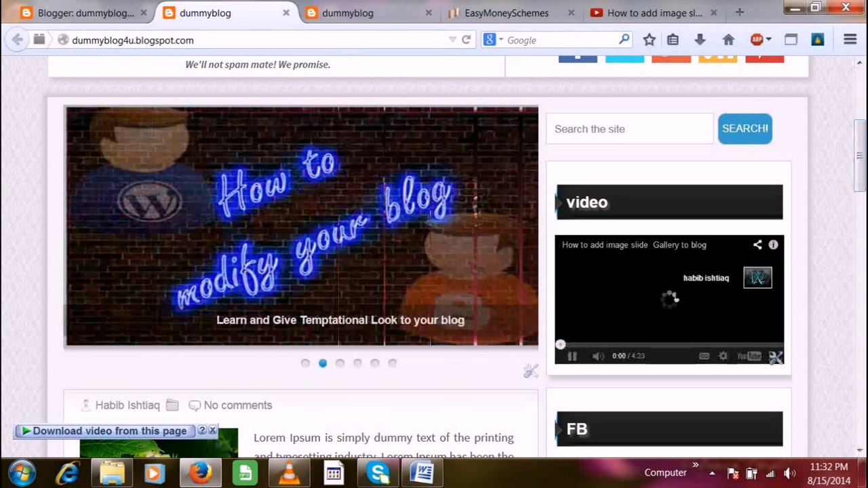Select the first slider pagination dot
Image resolution: width=868 pixels, height=488 pixels.
[305, 363]
